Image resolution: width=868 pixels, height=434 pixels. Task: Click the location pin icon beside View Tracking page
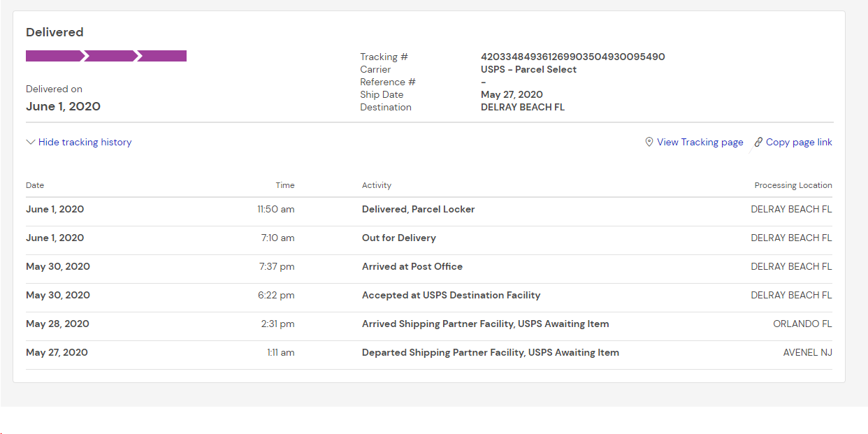tap(649, 142)
